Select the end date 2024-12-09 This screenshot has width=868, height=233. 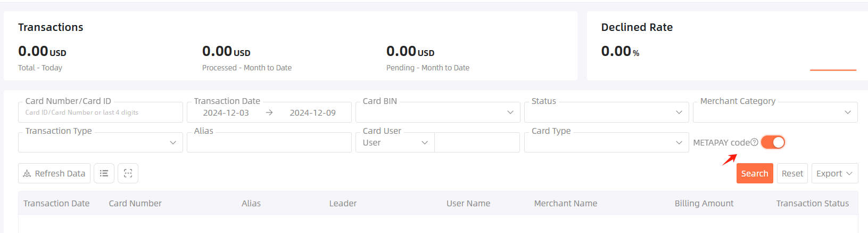pos(312,113)
